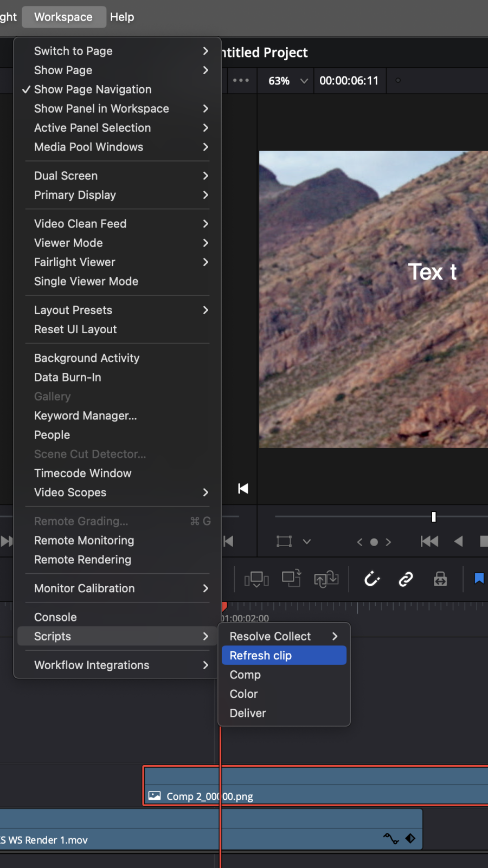Expand the Dual Screen submenu
Image resolution: width=488 pixels, height=868 pixels.
click(x=117, y=176)
